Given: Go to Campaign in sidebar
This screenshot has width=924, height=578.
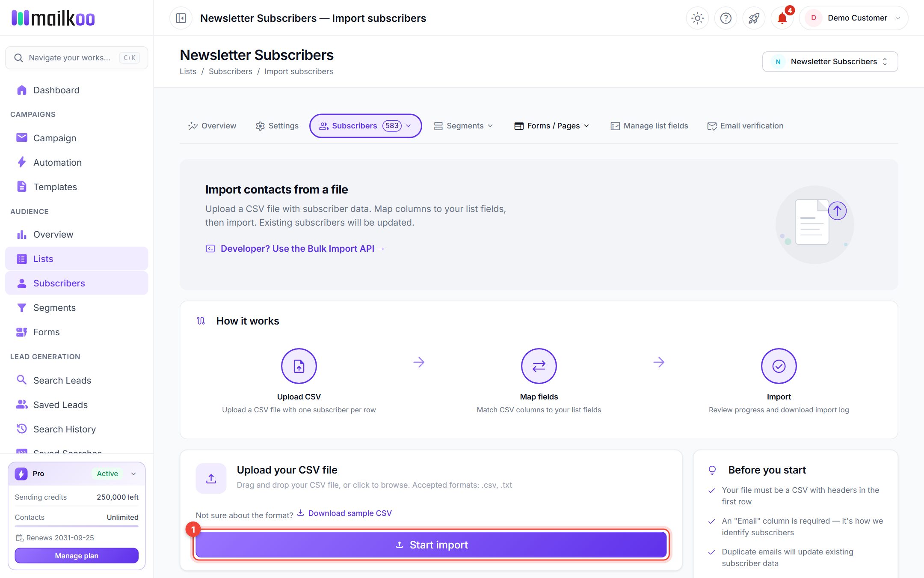Looking at the screenshot, I should coord(77,138).
